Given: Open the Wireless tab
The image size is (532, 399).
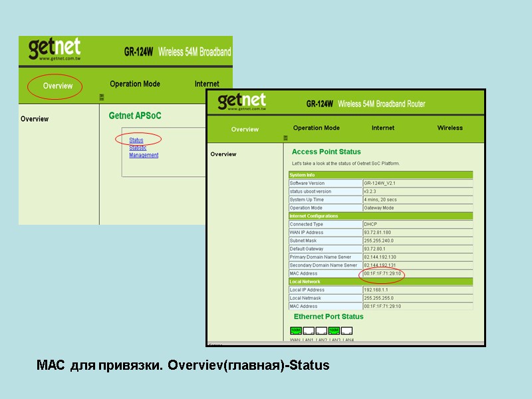Looking at the screenshot, I should [450, 128].
